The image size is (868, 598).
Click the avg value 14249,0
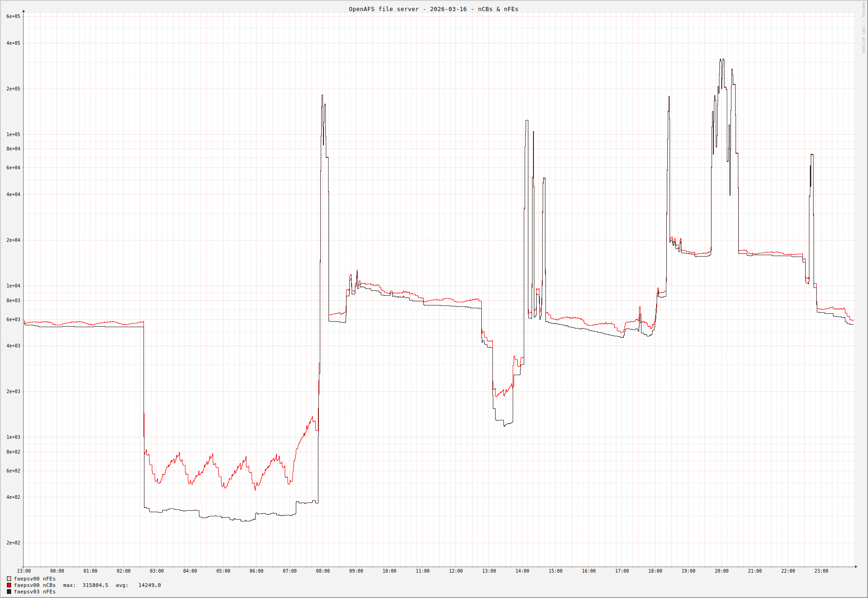click(150, 585)
